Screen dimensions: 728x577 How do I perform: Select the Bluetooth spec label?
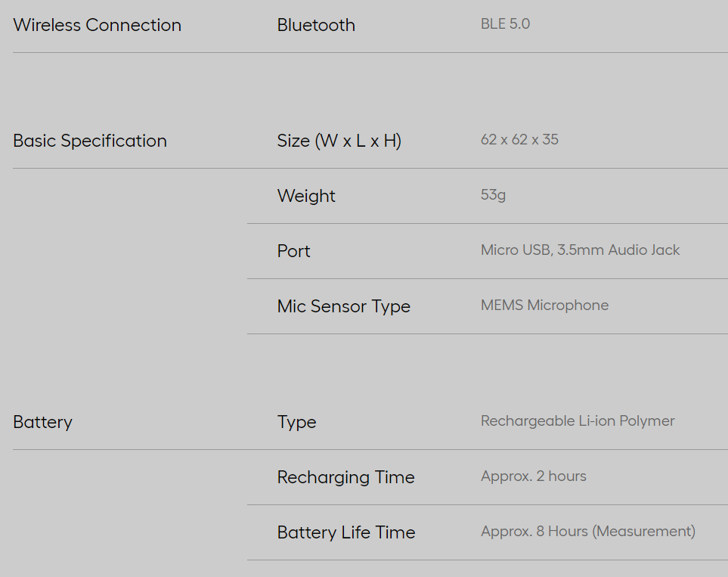tap(316, 25)
